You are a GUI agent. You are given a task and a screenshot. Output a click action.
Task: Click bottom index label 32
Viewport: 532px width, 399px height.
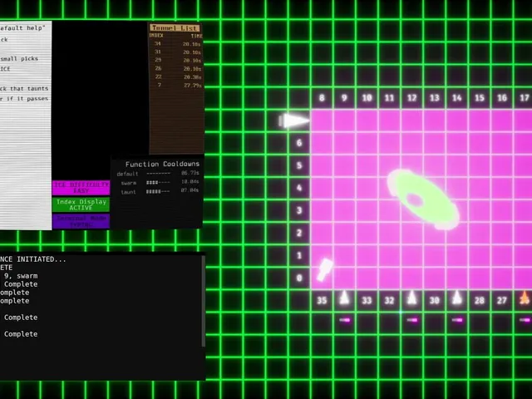[x=389, y=301]
